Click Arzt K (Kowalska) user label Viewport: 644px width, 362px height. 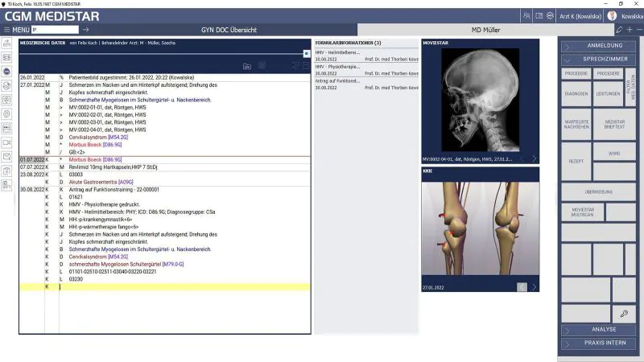580,16
